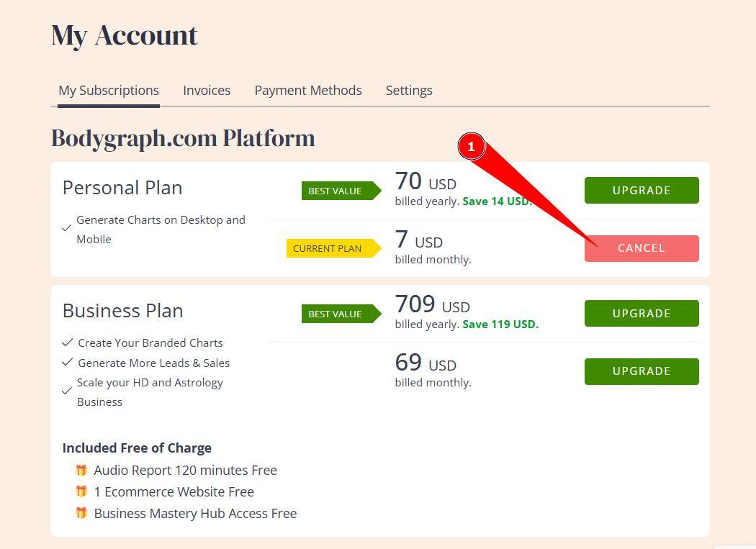Switch to the Invoices tab
Screen dimensions: 756x549
207,91
